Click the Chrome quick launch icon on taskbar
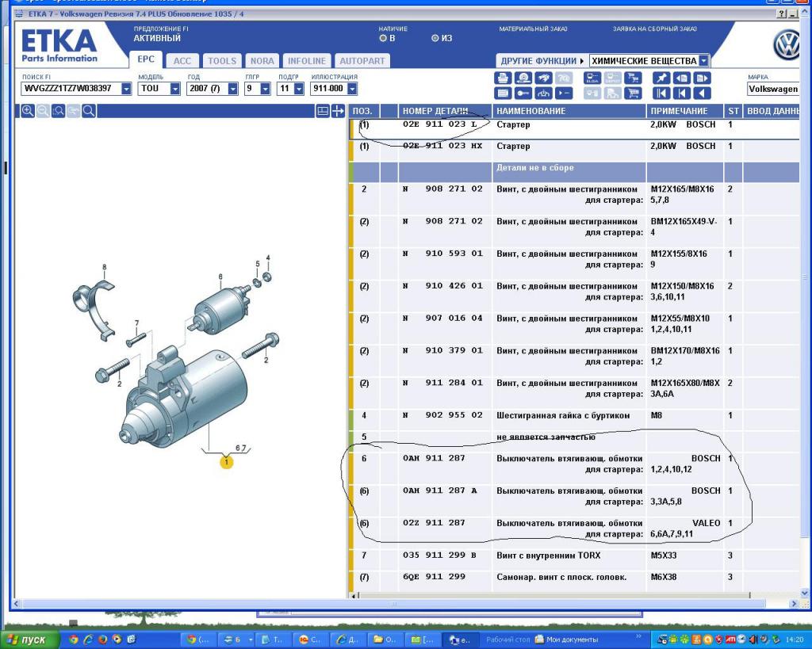 (73, 639)
